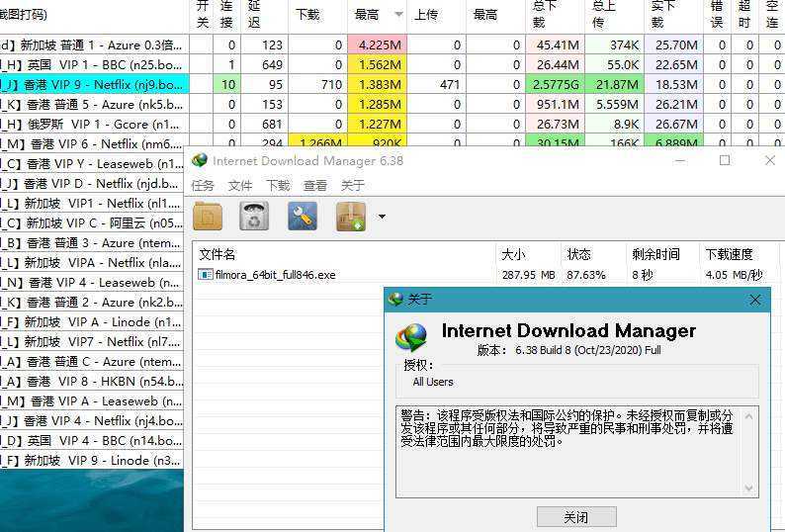Select the 新加坡 VIPA - Netflix server row
The width and height of the screenshot is (785, 532).
click(92, 262)
